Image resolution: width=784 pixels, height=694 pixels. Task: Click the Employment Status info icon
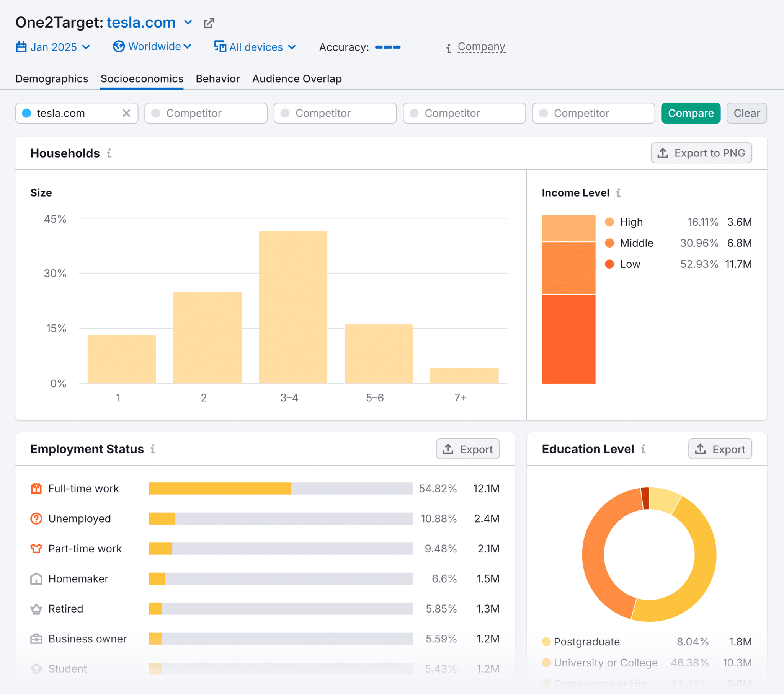point(153,449)
